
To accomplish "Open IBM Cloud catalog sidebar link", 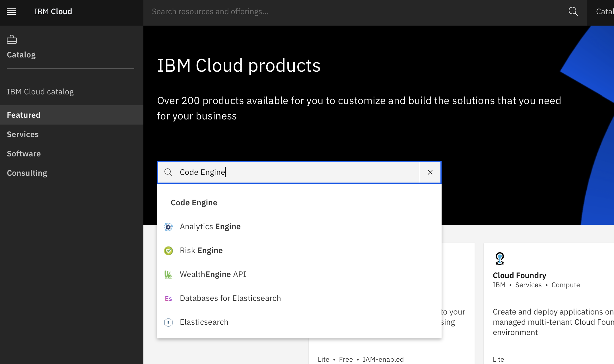I will click(x=40, y=92).
